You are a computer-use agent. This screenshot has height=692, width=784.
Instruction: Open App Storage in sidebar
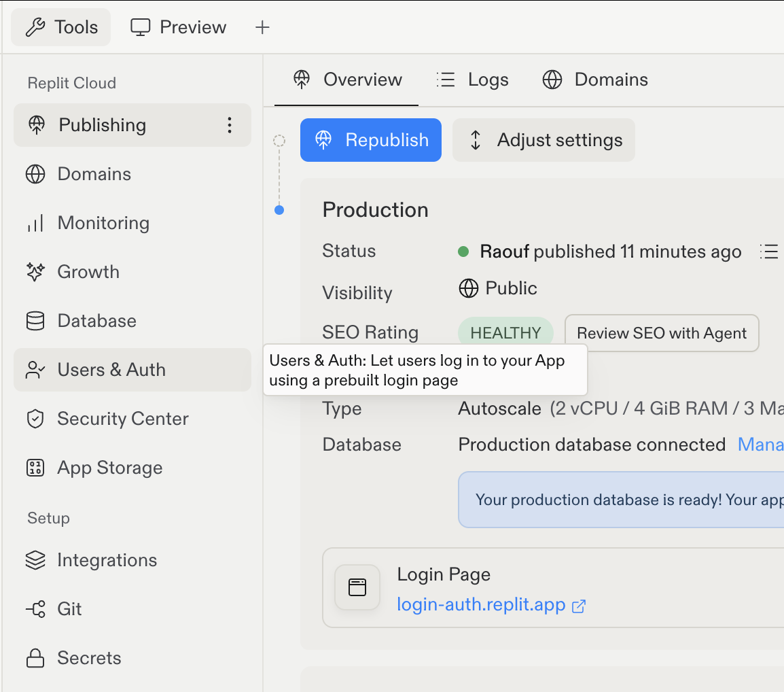(132, 468)
